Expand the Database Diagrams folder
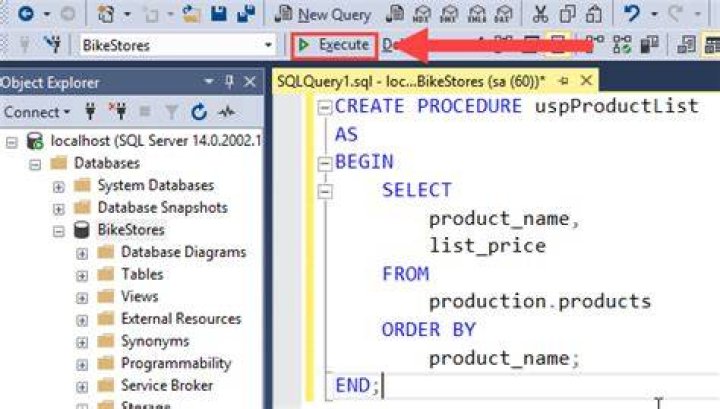 (x=82, y=253)
